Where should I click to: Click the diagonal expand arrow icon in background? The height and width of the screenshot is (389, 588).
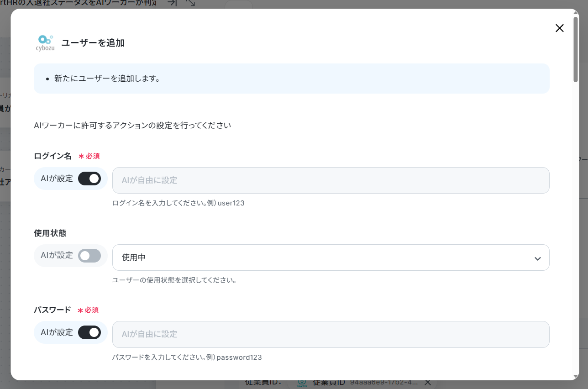[191, 3]
